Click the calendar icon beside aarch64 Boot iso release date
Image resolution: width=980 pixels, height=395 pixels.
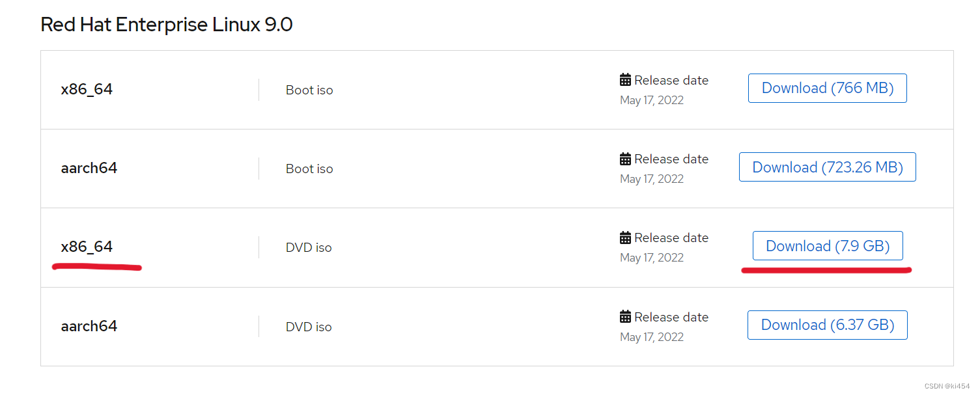point(625,159)
